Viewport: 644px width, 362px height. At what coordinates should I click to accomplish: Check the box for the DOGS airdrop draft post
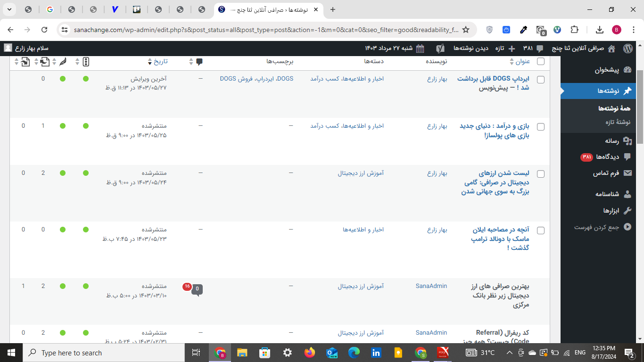pos(541,79)
